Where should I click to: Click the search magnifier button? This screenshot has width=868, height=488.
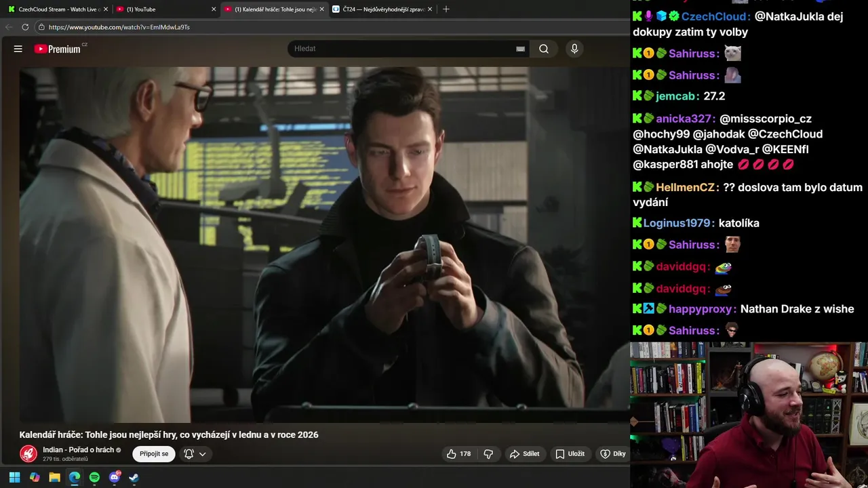pyautogui.click(x=544, y=49)
